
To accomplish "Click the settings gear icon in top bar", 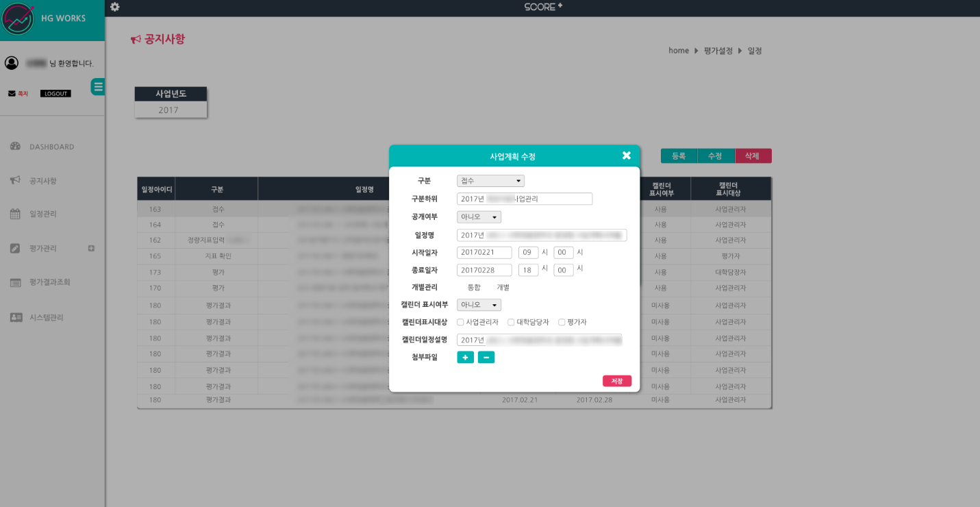I will pos(114,7).
